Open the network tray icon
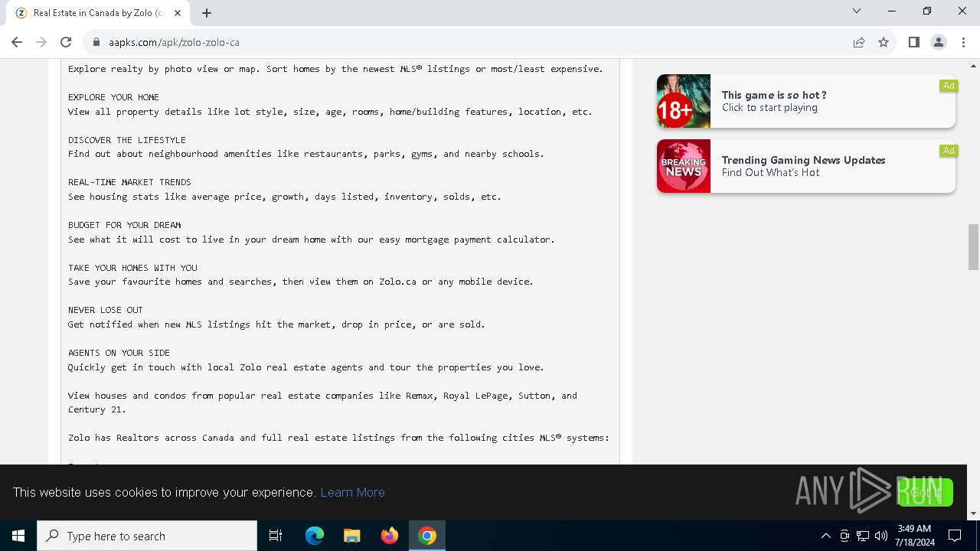Image resolution: width=980 pixels, height=551 pixels. pos(863,536)
